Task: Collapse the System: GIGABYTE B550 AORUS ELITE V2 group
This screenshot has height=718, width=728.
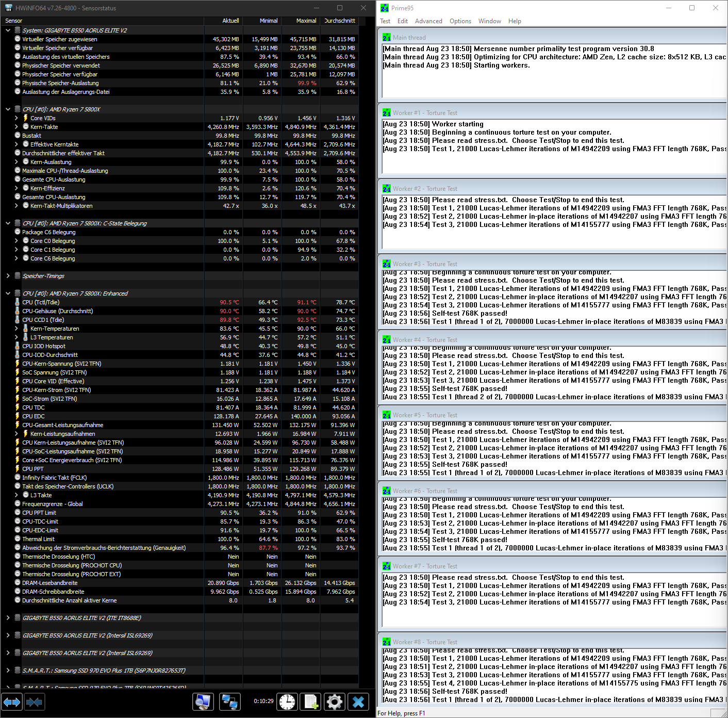Action: (8, 30)
